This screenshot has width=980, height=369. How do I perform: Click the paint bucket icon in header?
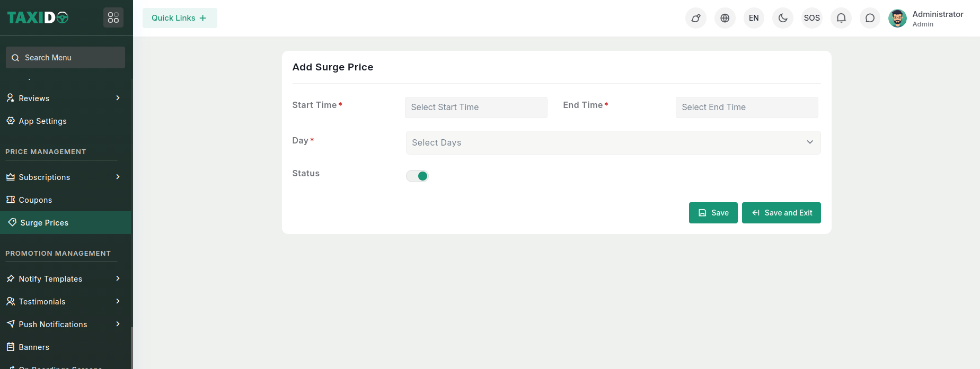(695, 18)
